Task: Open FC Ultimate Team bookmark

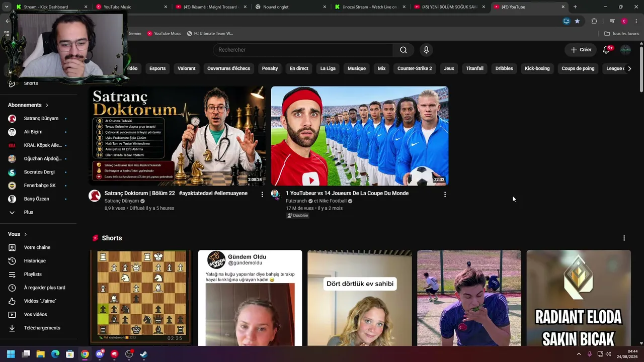Action: click(x=210, y=34)
